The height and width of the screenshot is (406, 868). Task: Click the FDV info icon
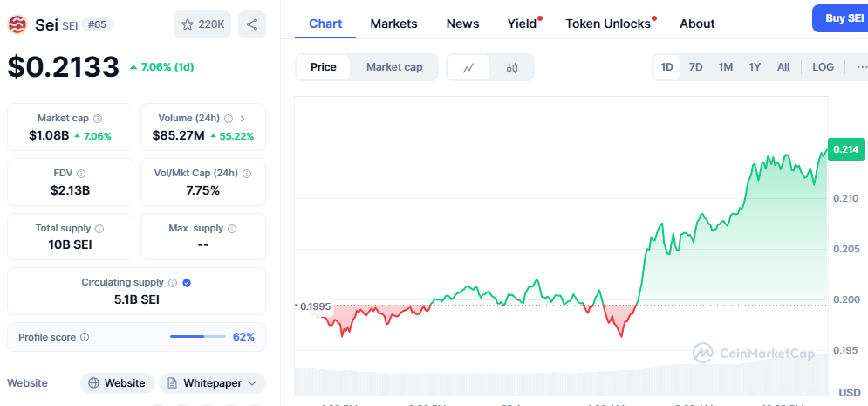pyautogui.click(x=81, y=174)
